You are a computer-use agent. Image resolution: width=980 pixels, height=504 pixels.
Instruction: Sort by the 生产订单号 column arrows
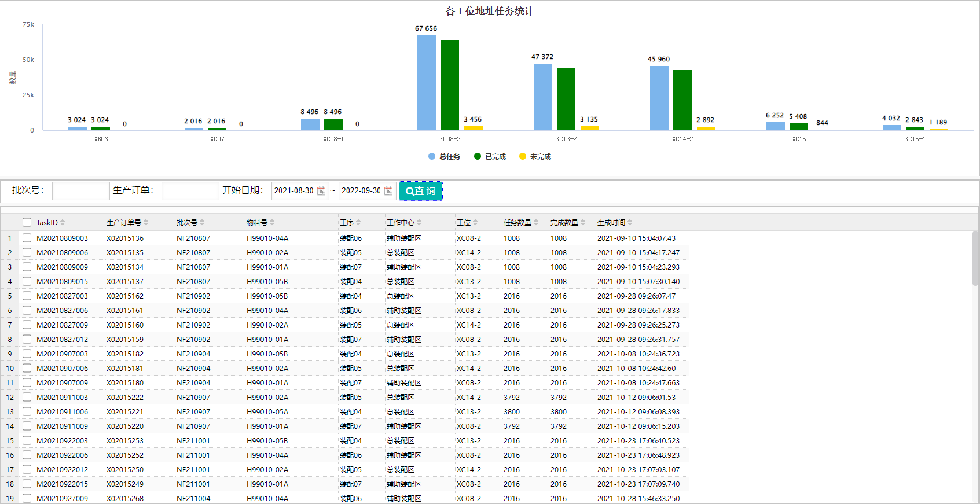(x=146, y=222)
